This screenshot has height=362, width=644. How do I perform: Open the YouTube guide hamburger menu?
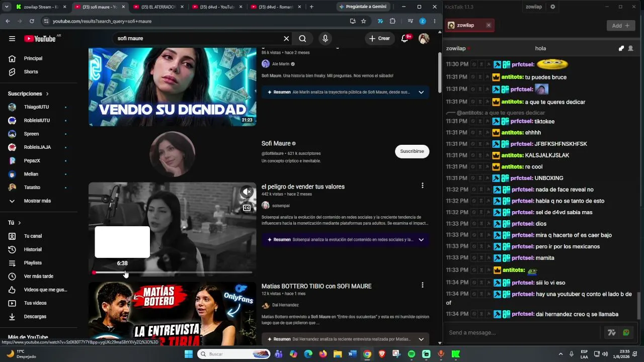point(12,39)
